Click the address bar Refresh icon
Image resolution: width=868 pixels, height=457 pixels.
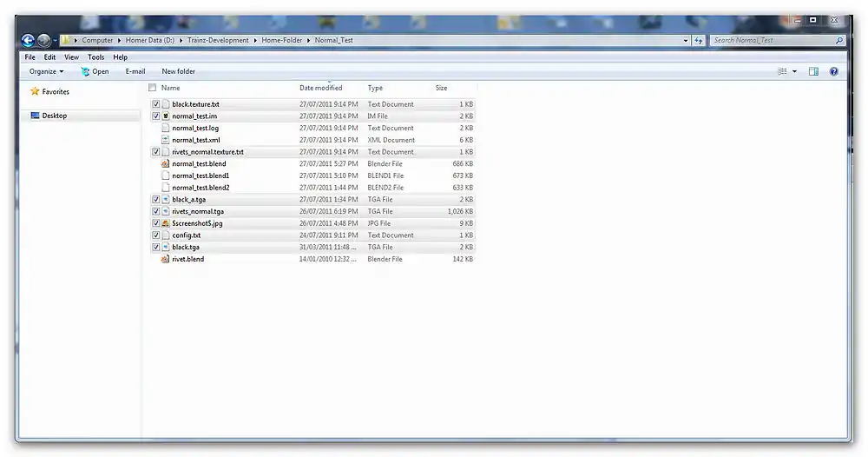(x=699, y=40)
